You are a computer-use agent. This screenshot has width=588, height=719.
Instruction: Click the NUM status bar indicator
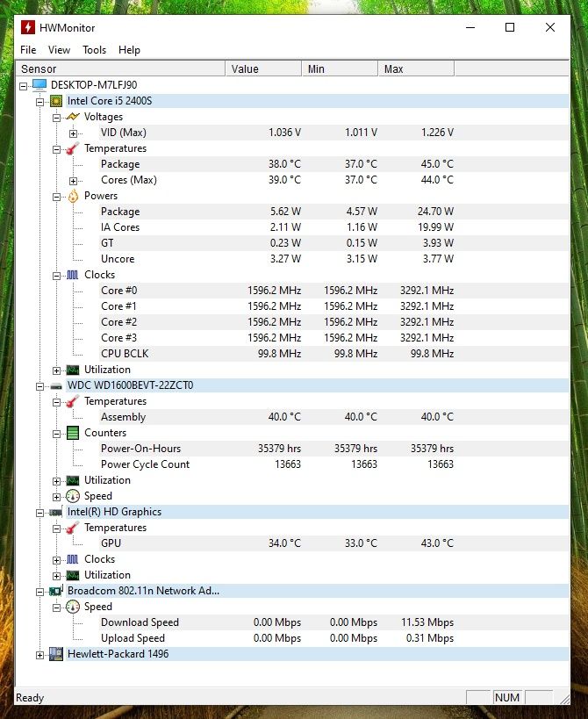tap(507, 697)
